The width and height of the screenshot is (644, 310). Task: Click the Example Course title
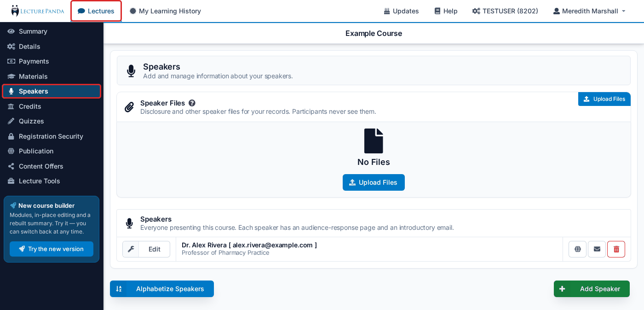pos(374,33)
